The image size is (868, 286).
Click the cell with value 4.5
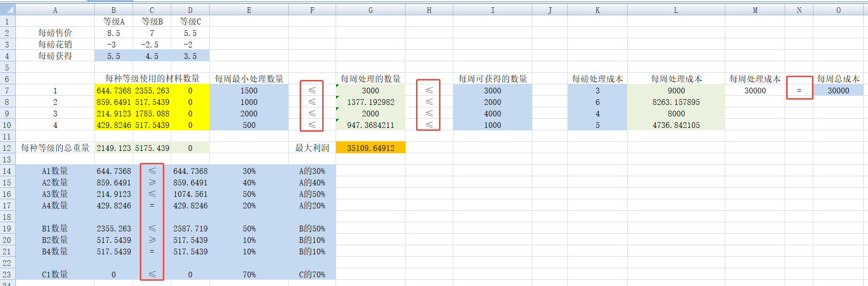point(152,56)
